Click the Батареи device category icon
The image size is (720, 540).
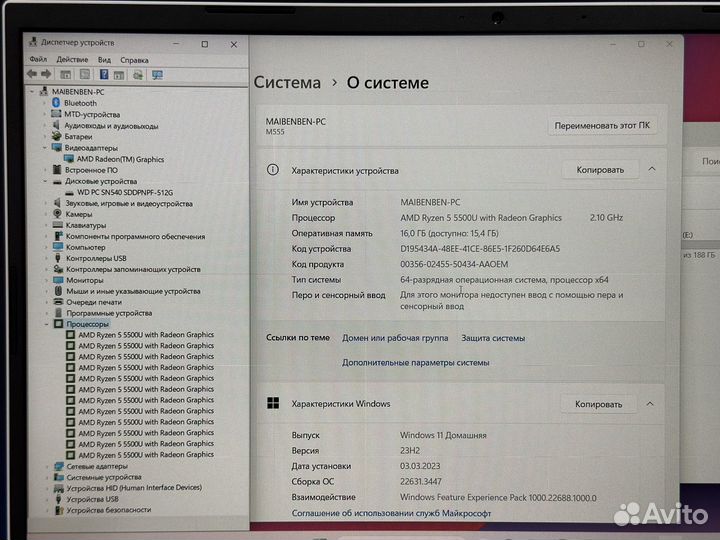point(57,137)
